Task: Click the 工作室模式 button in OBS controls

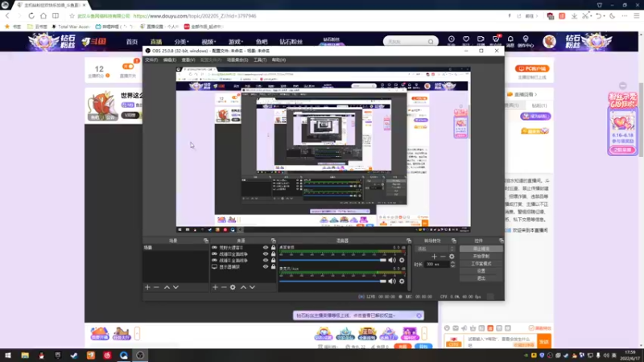Action: 481,264
